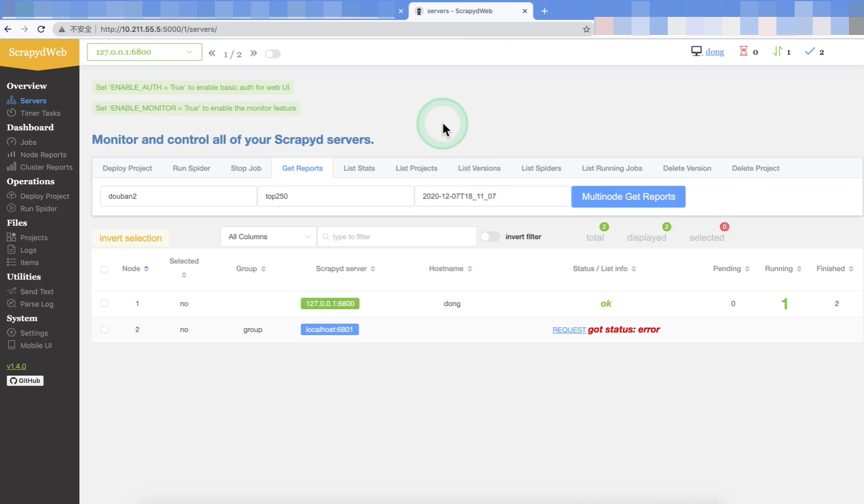
Task: Click the blue localhost:6801 server tag
Action: coord(330,330)
